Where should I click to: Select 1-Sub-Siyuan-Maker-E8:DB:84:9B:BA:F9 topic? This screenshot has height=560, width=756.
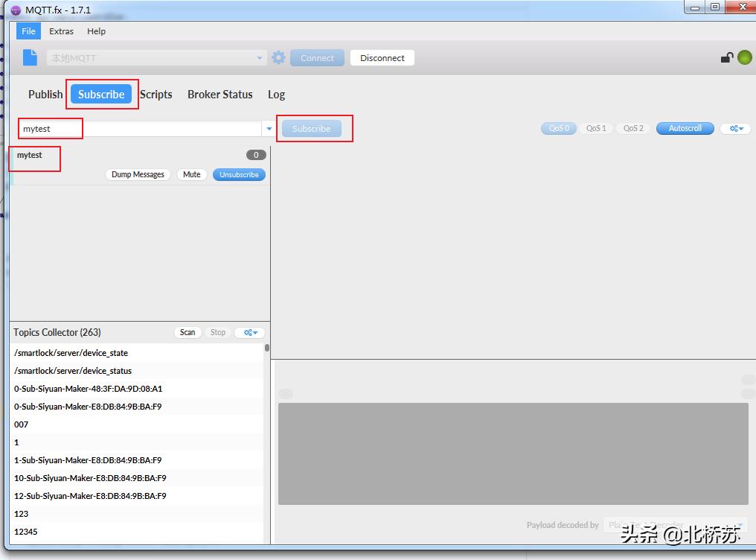click(137, 460)
